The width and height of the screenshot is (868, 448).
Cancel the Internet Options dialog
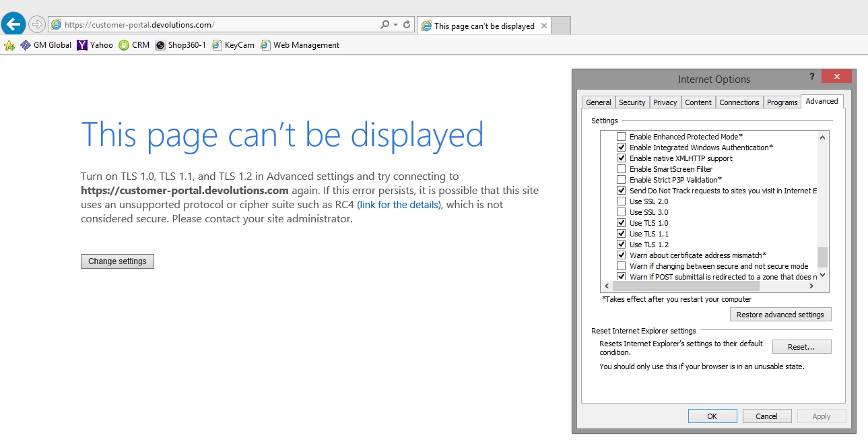[767, 416]
